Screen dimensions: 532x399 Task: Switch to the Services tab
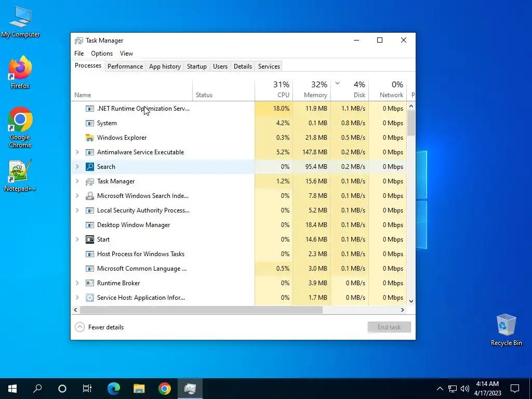[269, 66]
